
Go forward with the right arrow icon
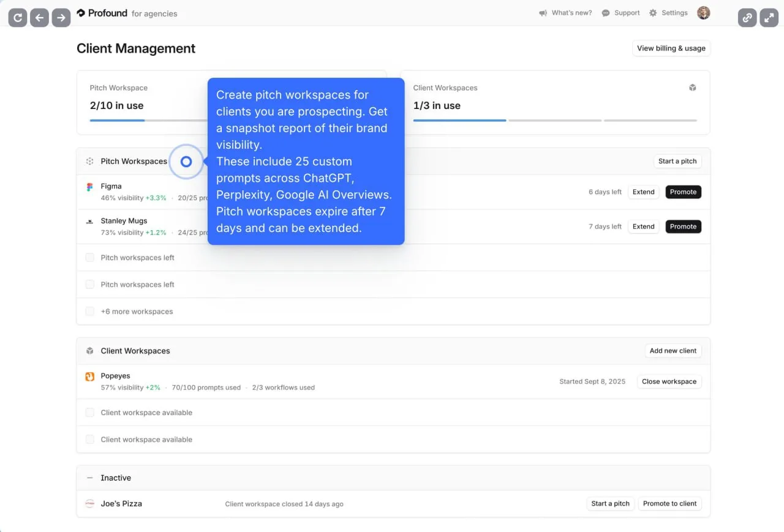click(x=61, y=18)
